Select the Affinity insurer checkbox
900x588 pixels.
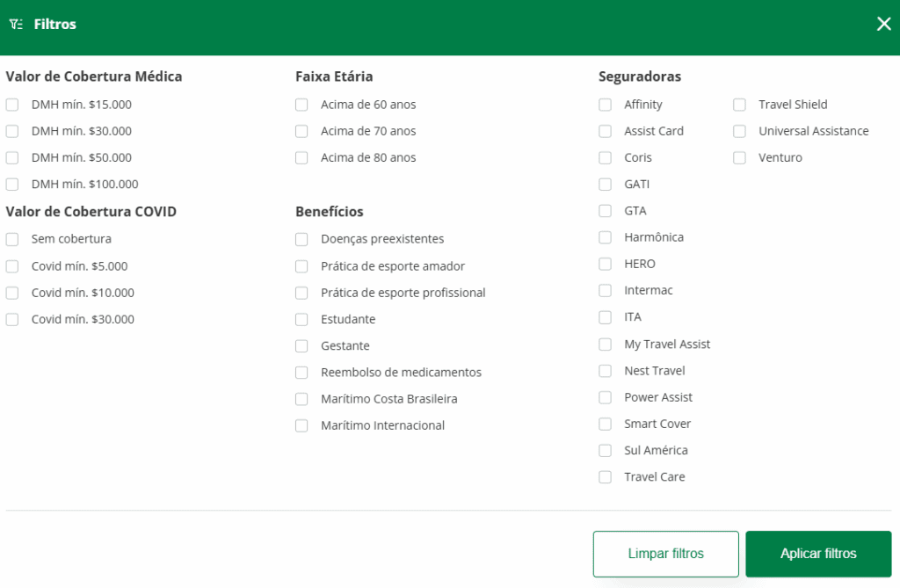click(605, 105)
